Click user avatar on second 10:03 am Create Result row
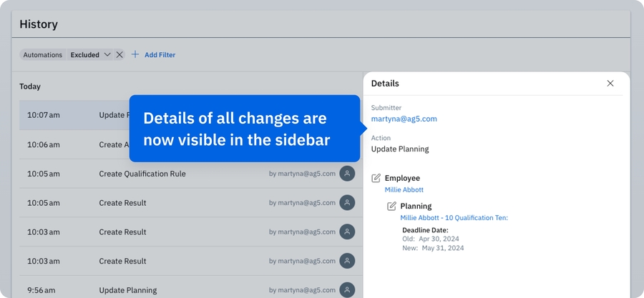This screenshot has height=298, width=644. 347,262
